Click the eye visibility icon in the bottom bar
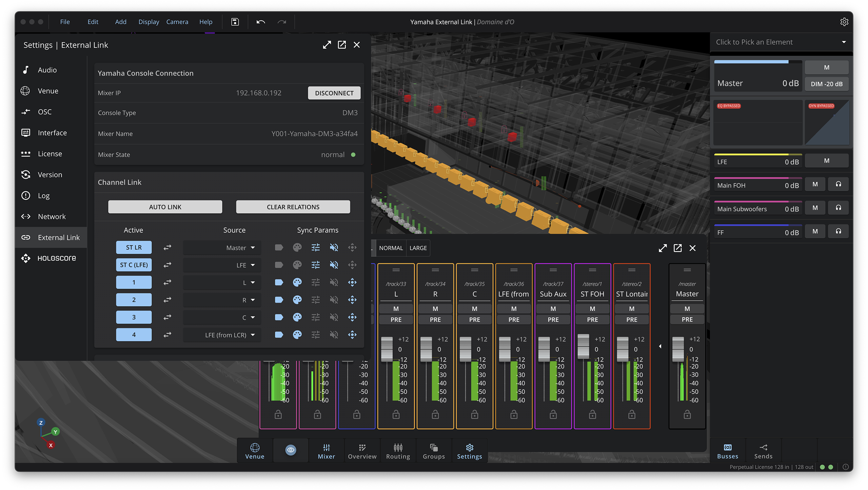 (x=291, y=450)
